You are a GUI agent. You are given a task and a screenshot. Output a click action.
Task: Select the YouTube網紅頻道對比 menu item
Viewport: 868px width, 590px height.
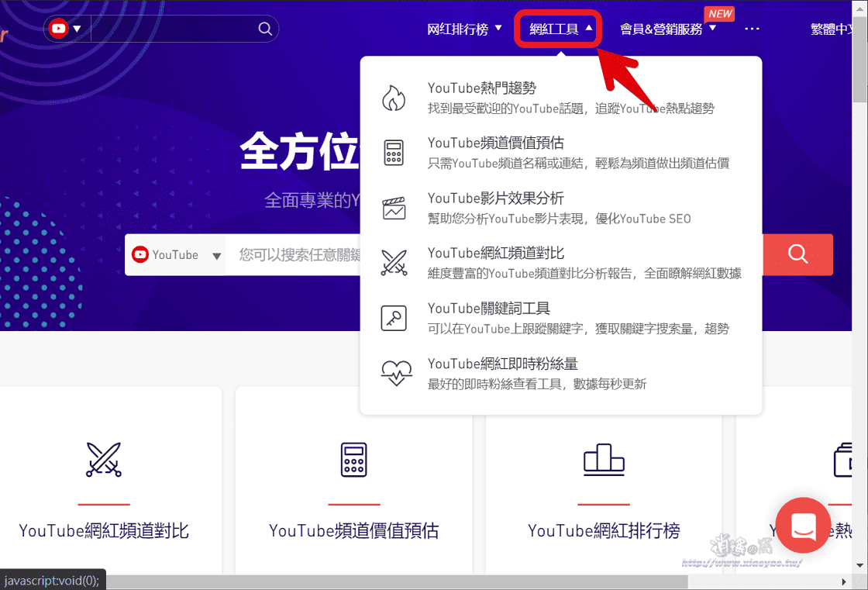click(x=561, y=263)
